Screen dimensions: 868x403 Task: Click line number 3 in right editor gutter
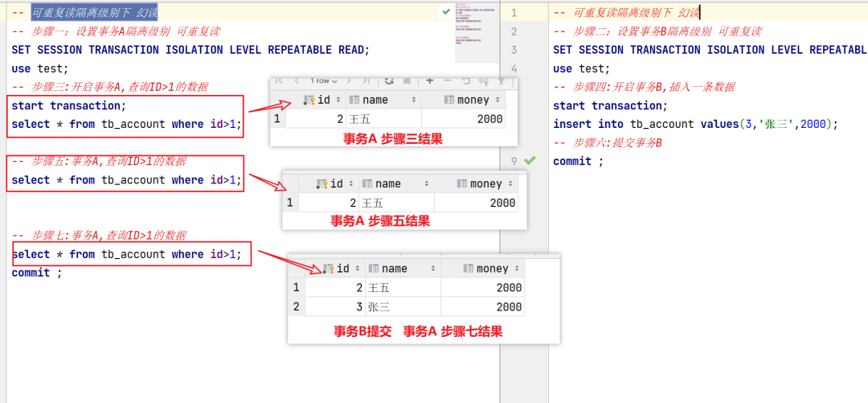point(514,50)
